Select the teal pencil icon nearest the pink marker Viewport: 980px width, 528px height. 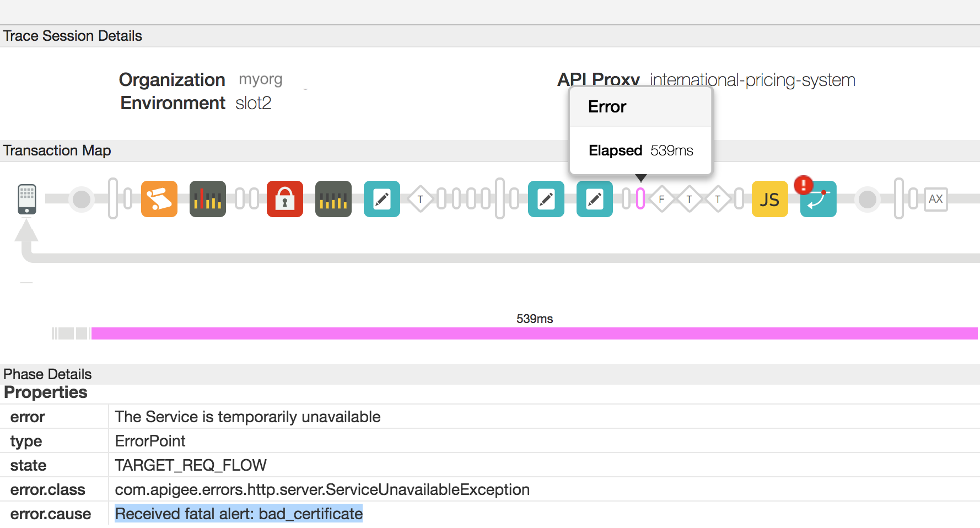595,199
